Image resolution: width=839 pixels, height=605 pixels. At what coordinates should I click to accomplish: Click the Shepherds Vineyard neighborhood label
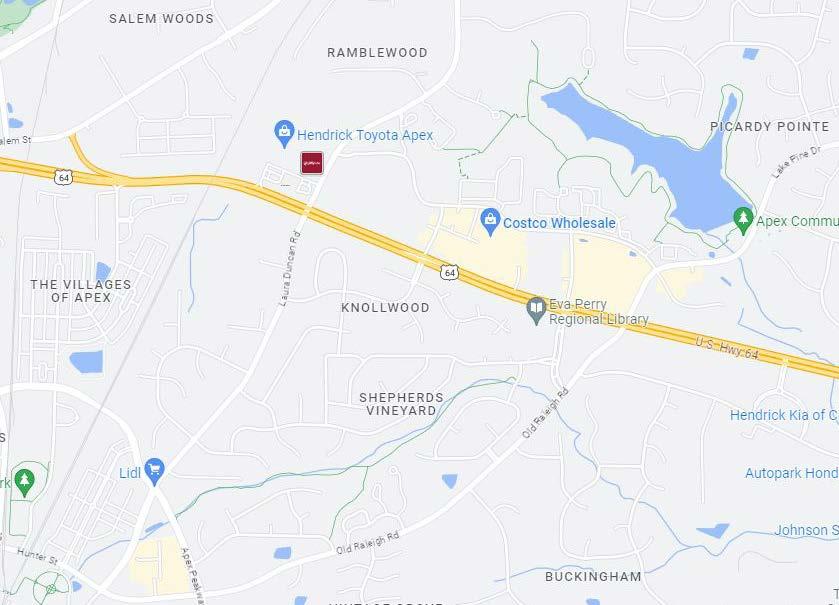click(x=401, y=404)
